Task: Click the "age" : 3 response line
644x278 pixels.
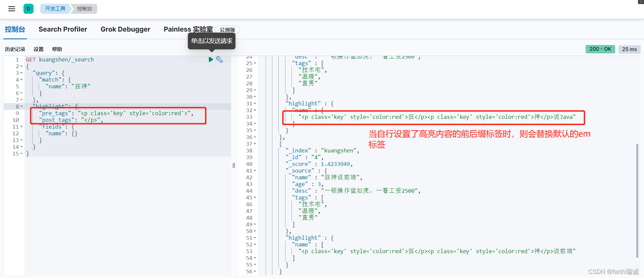Action: (308, 184)
